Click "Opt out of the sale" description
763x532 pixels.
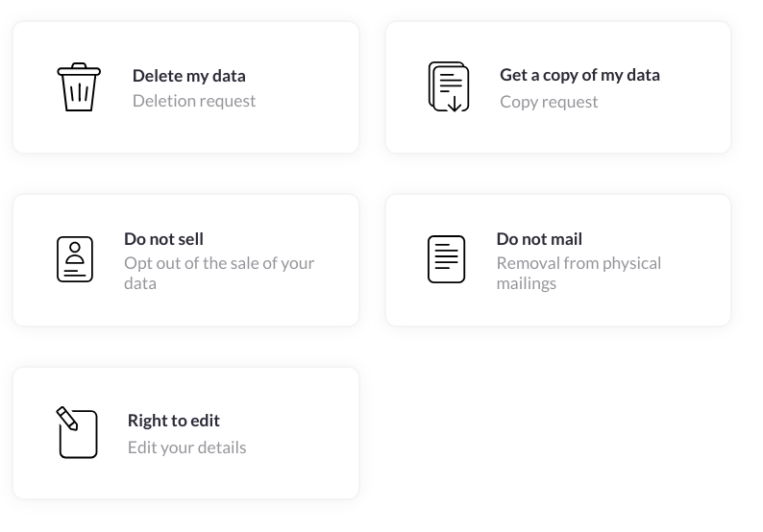219,273
